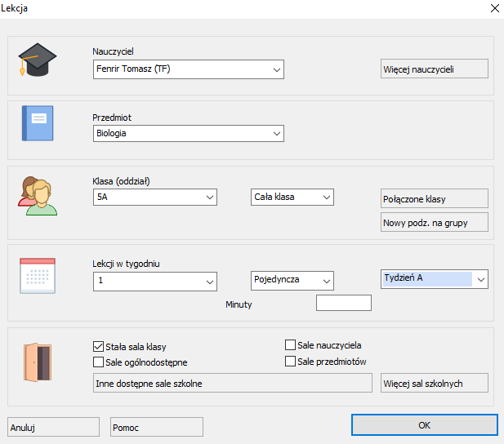Enable Sale ogólnodostępne checkbox

coord(98,362)
